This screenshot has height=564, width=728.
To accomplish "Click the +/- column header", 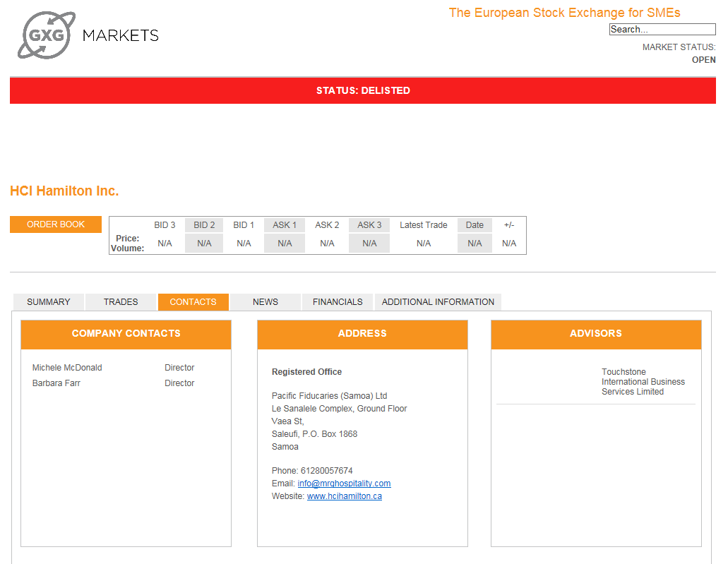I will [x=509, y=225].
